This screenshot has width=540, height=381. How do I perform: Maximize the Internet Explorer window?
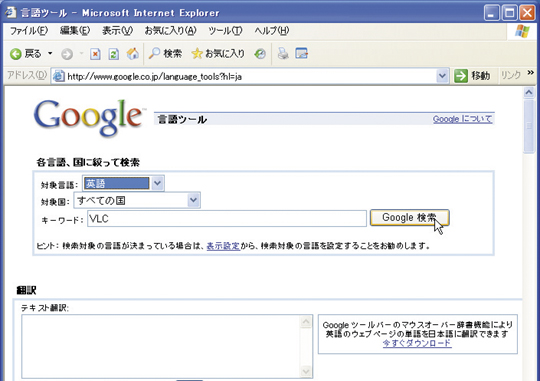pyautogui.click(x=509, y=13)
